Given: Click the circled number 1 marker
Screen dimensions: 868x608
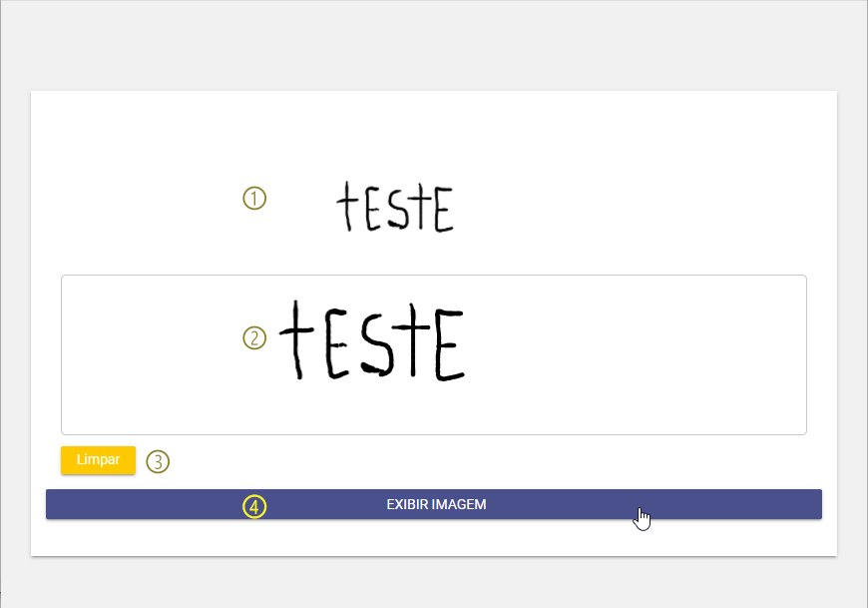Looking at the screenshot, I should [x=254, y=199].
